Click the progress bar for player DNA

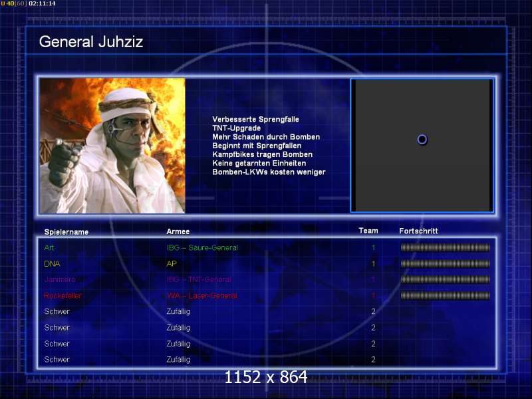(445, 263)
